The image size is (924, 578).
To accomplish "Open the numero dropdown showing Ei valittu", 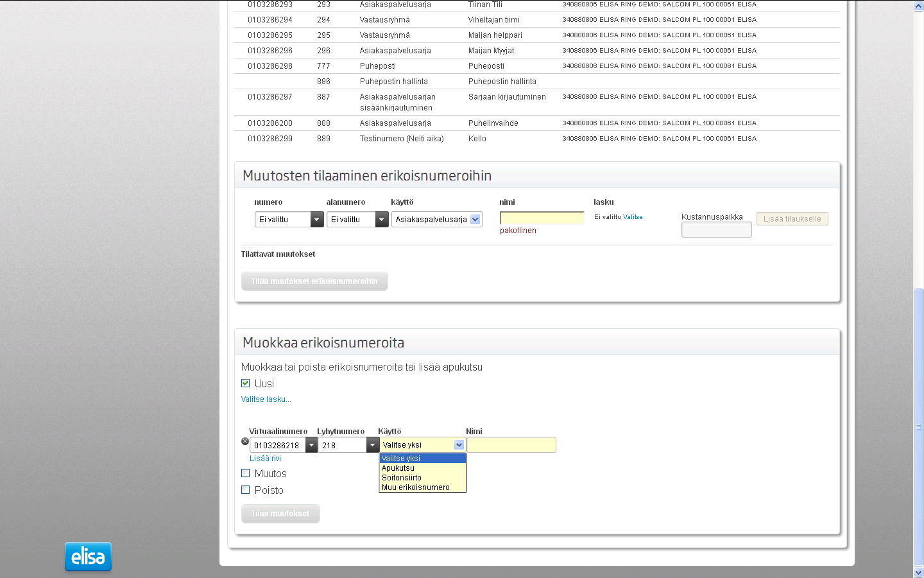I will tap(289, 220).
